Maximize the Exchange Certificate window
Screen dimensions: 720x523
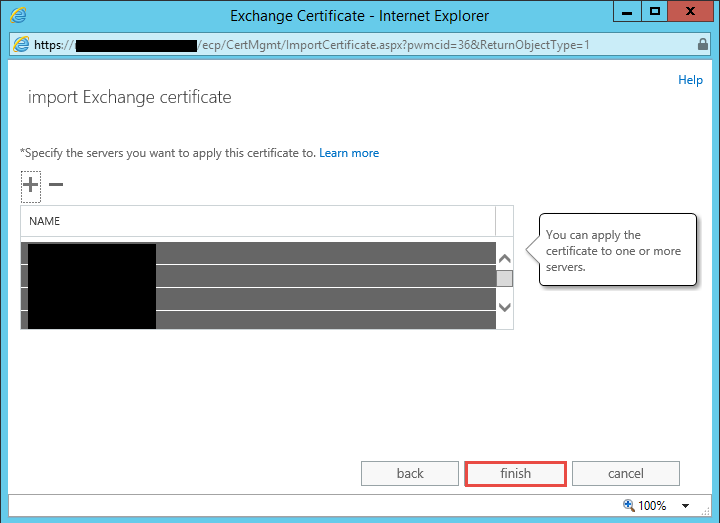(x=654, y=11)
